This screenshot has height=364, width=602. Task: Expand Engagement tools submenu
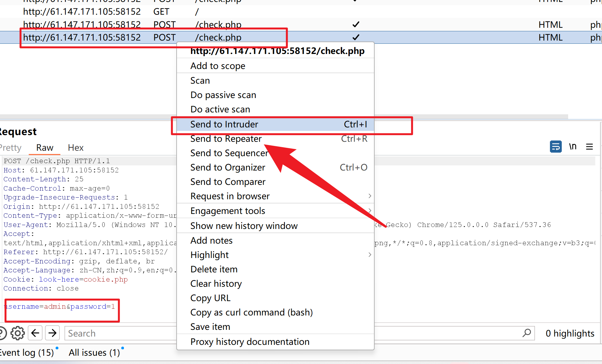coord(275,211)
